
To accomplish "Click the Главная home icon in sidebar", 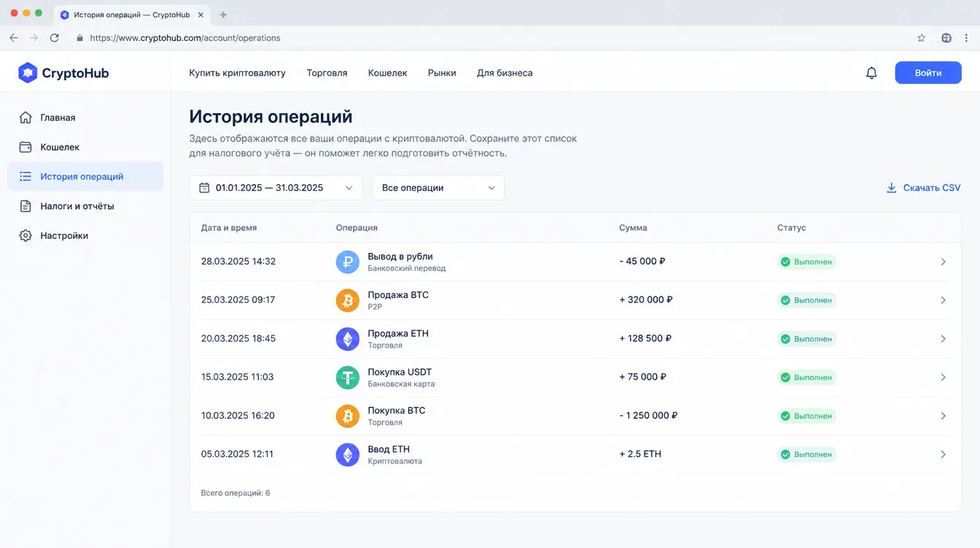I will tap(26, 117).
